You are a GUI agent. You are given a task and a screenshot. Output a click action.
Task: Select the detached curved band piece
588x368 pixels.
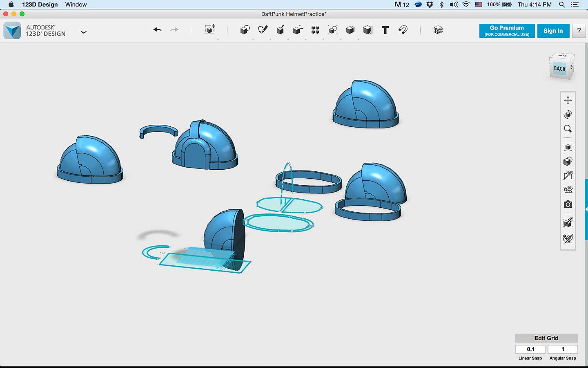click(x=158, y=131)
